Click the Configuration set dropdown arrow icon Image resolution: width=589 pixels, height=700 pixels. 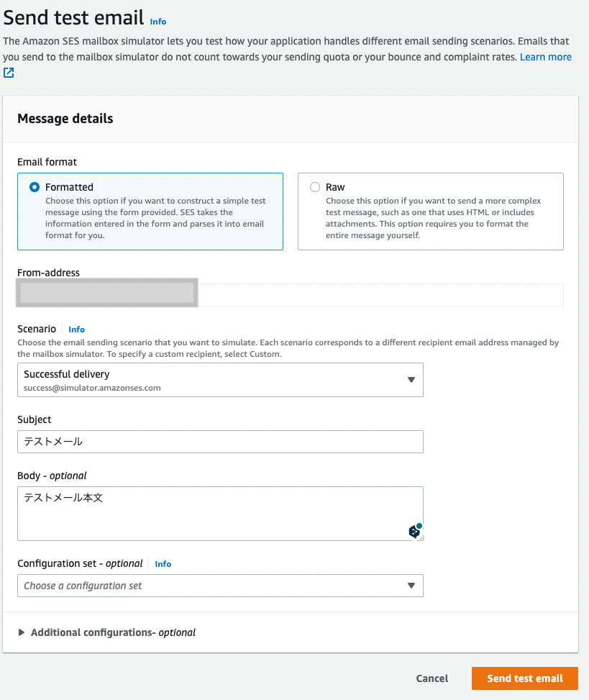coord(411,586)
